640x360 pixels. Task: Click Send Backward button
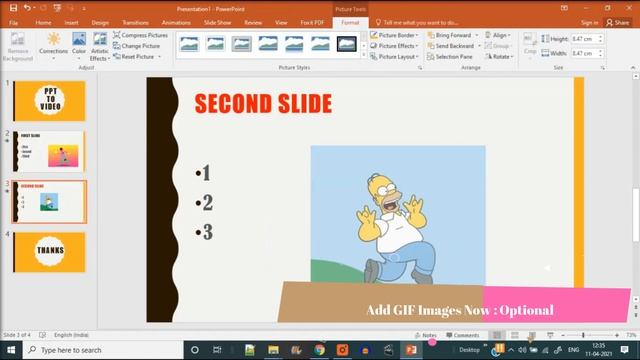pos(451,46)
